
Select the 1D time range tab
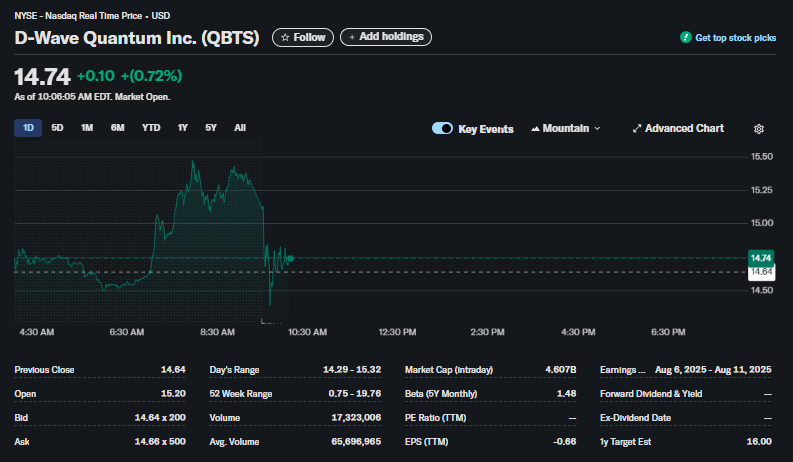point(28,128)
